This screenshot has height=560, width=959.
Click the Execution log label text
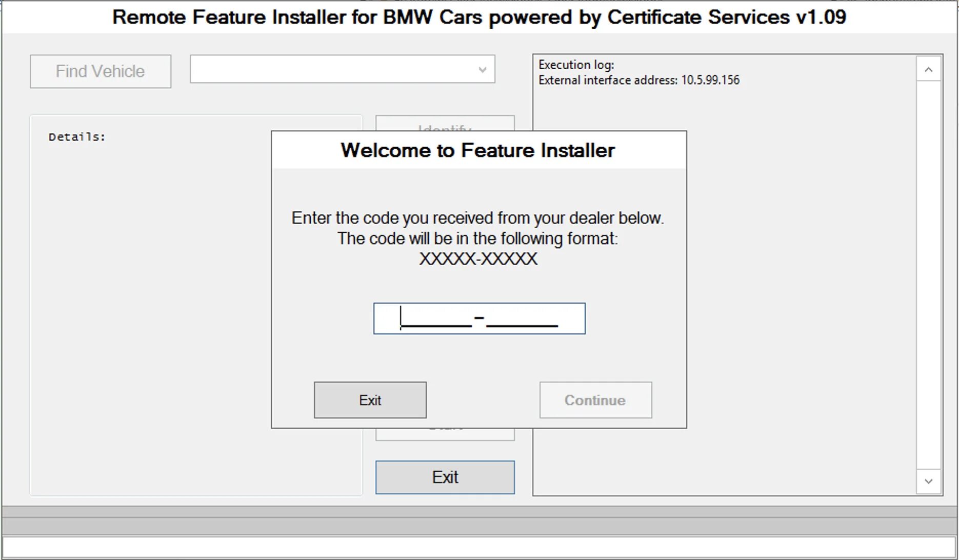click(576, 65)
